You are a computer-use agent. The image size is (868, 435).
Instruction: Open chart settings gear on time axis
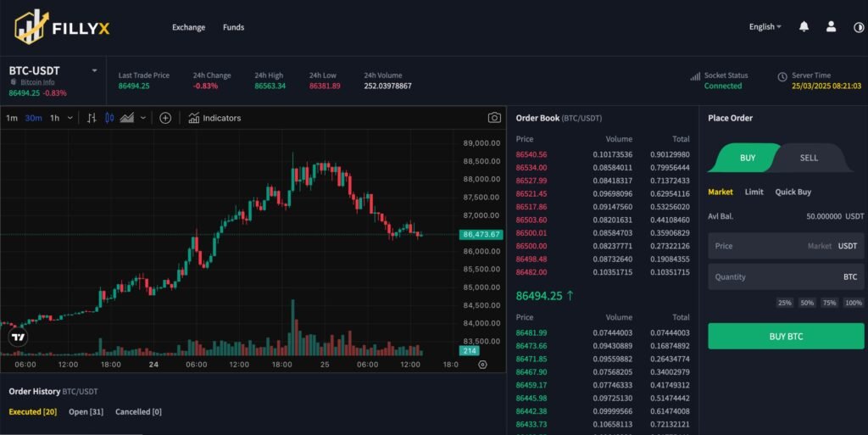[482, 365]
